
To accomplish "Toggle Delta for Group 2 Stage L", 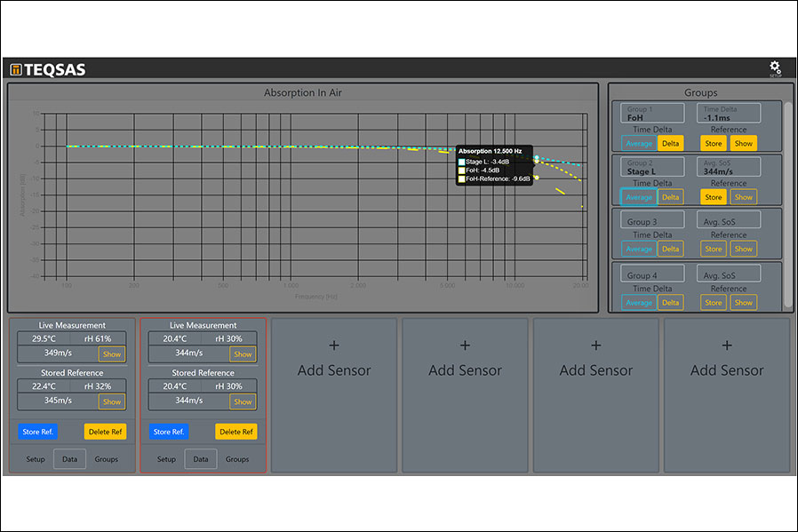I will 670,197.
